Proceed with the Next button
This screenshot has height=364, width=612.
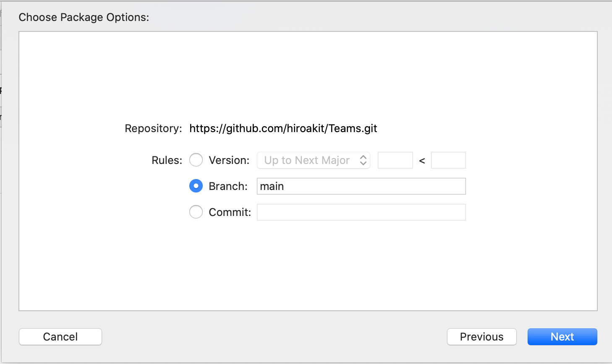(562, 337)
